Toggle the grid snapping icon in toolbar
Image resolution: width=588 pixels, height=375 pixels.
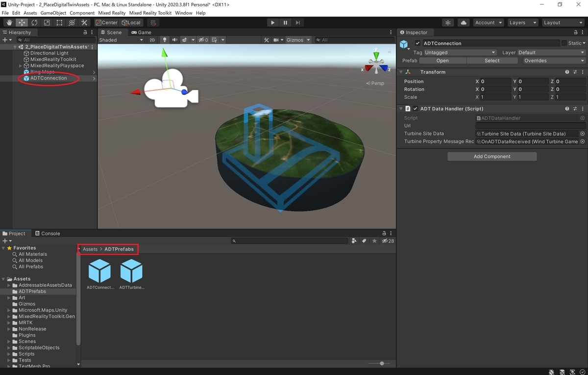coord(153,23)
